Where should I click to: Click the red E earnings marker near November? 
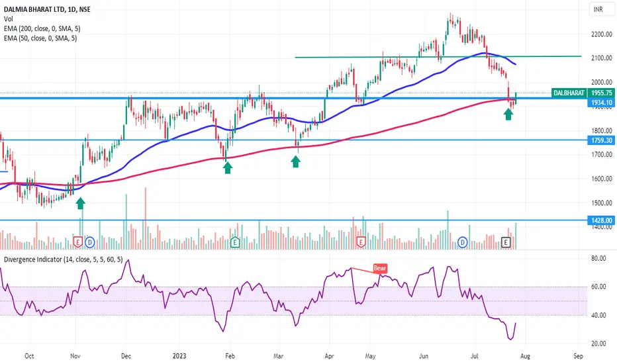click(78, 242)
